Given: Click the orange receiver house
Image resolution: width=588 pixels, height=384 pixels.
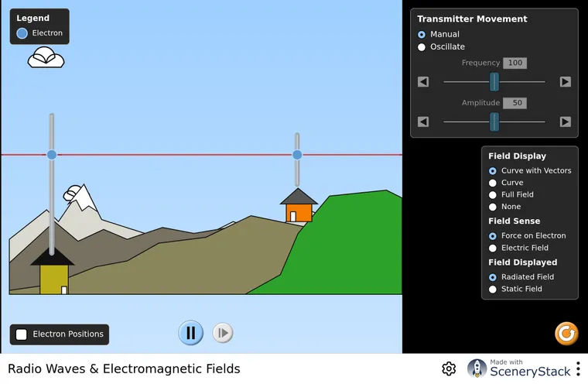Looking at the screenshot, I should coord(299,213).
